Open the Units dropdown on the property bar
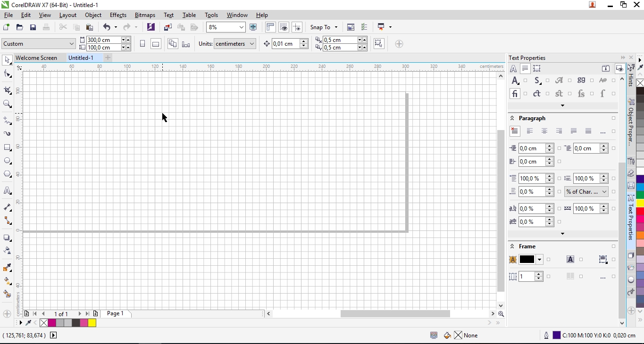Screen dimensions: 644x344 click(x=234, y=43)
